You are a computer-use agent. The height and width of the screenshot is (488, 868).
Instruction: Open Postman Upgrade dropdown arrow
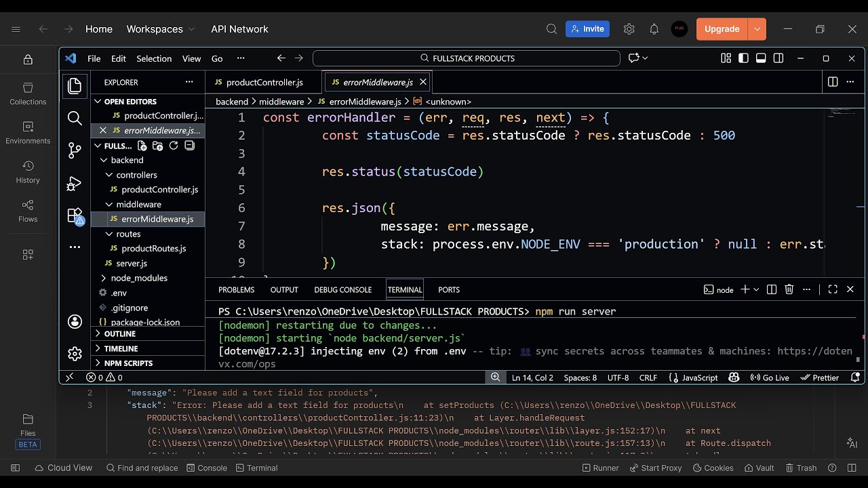757,29
